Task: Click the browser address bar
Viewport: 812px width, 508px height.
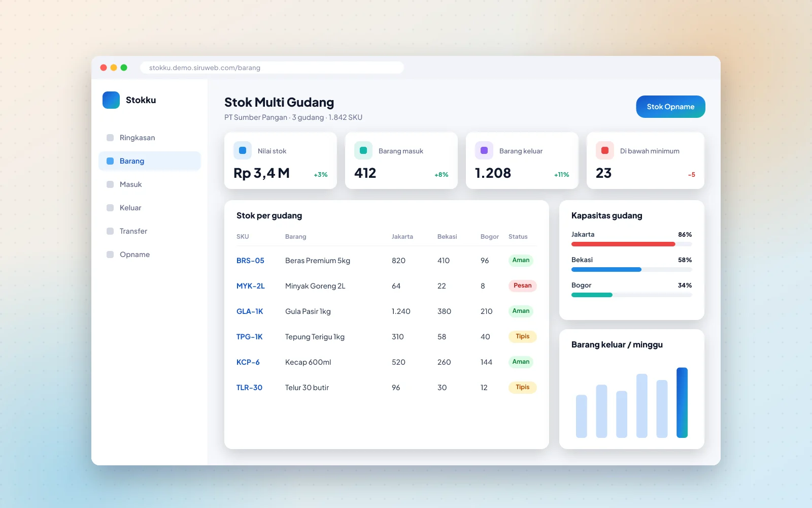Action: [272, 68]
